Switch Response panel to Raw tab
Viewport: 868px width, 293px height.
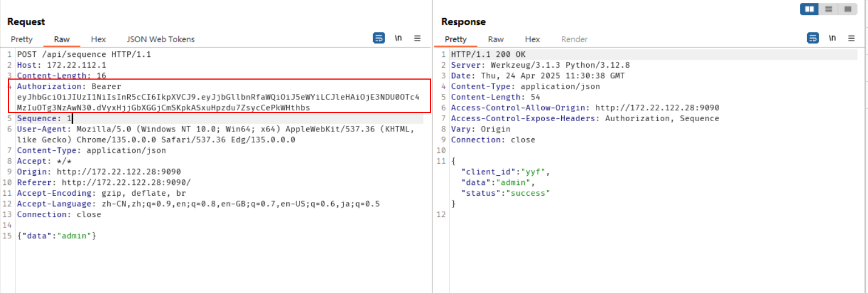point(496,39)
